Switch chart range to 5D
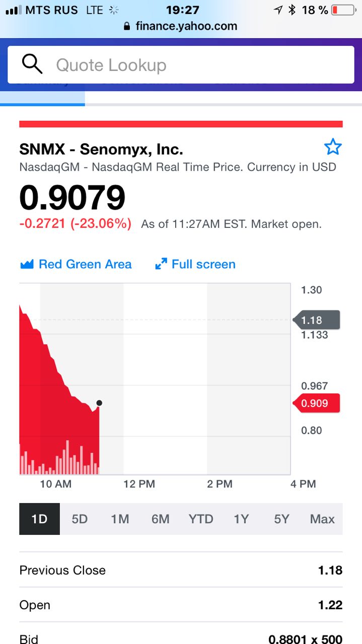The height and width of the screenshot is (644, 362). pyautogui.click(x=80, y=519)
